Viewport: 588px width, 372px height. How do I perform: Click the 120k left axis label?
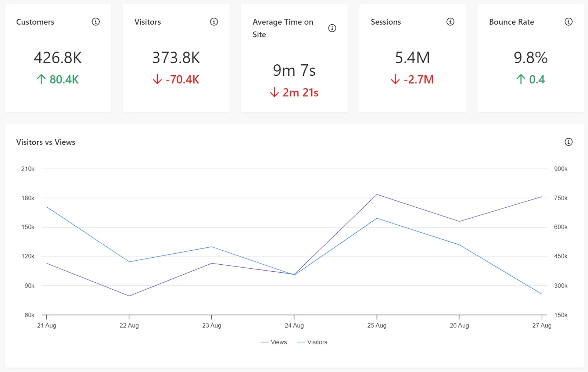pos(28,256)
